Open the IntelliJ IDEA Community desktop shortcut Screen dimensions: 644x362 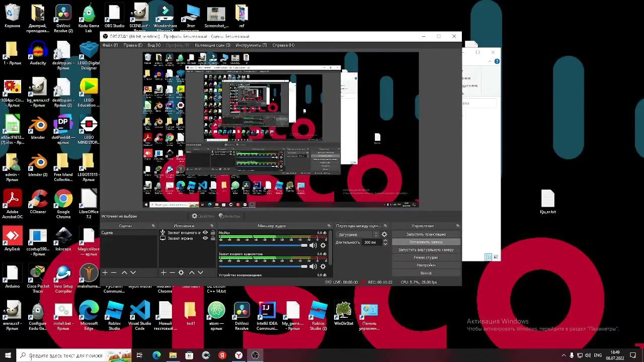(267, 316)
